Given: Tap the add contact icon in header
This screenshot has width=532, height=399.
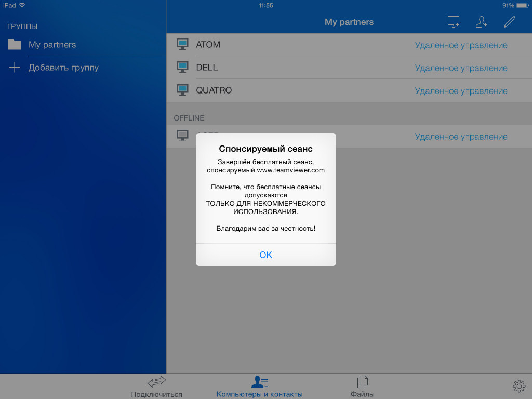Looking at the screenshot, I should click(x=482, y=22).
